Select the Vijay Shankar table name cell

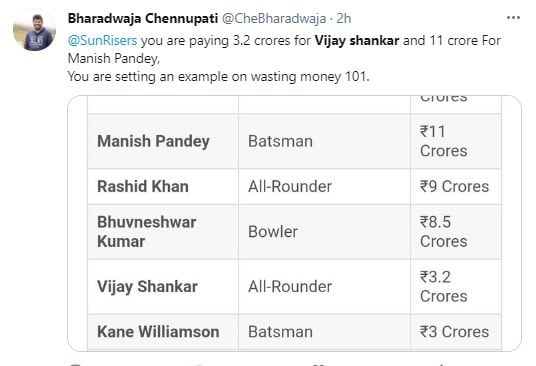(163, 287)
